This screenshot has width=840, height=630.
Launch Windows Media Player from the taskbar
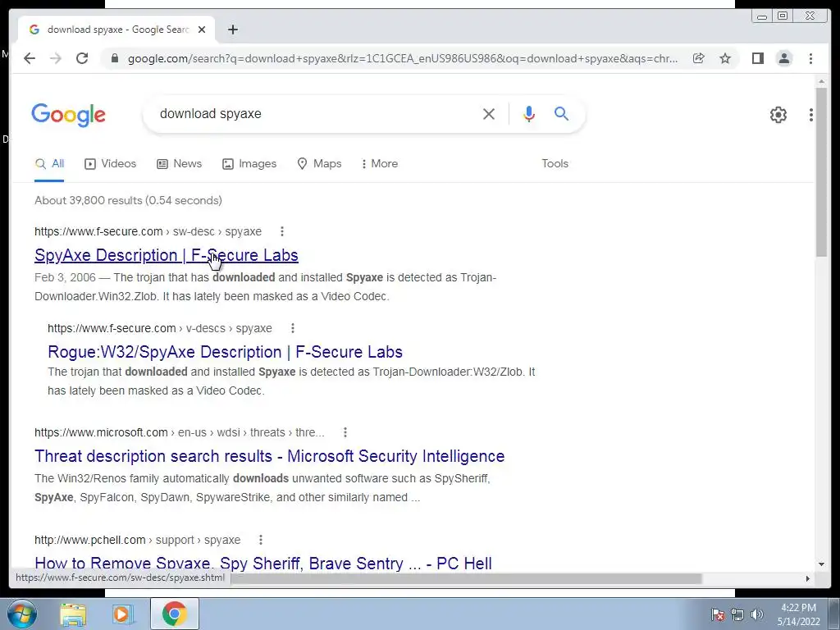(x=122, y=614)
